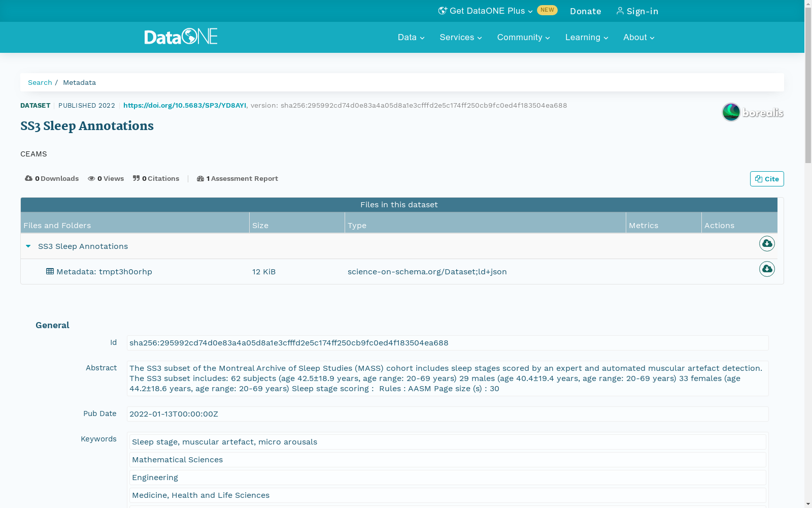This screenshot has height=508, width=812.
Task: Click the Id field sha256 value
Action: [x=448, y=343]
